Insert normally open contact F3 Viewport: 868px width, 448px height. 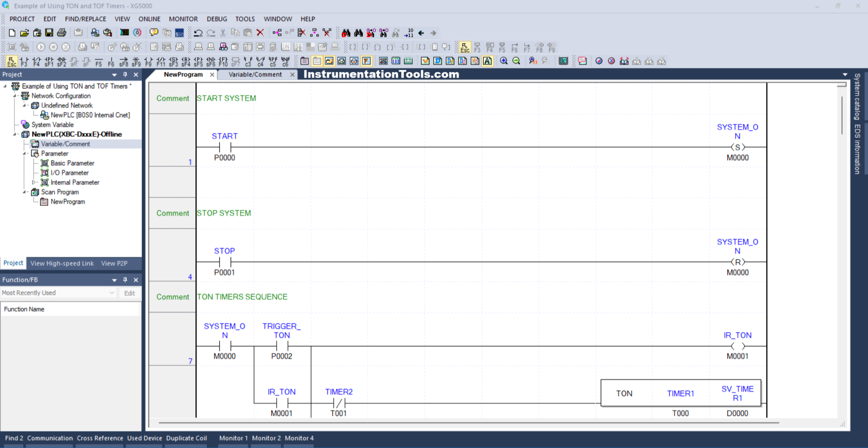click(x=24, y=61)
